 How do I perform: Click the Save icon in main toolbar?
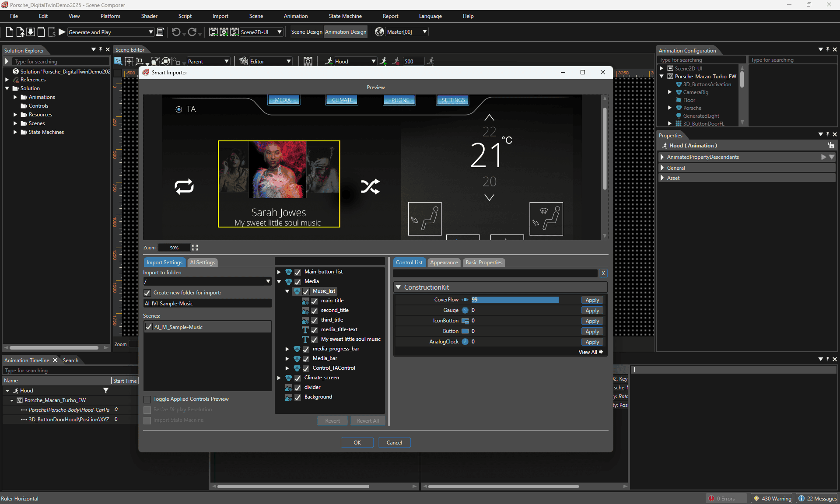point(31,32)
